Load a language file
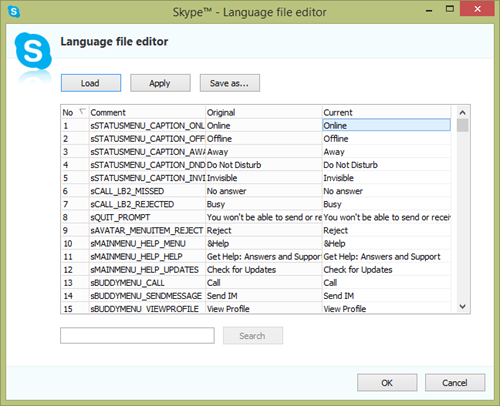This screenshot has height=406, width=500. click(91, 83)
